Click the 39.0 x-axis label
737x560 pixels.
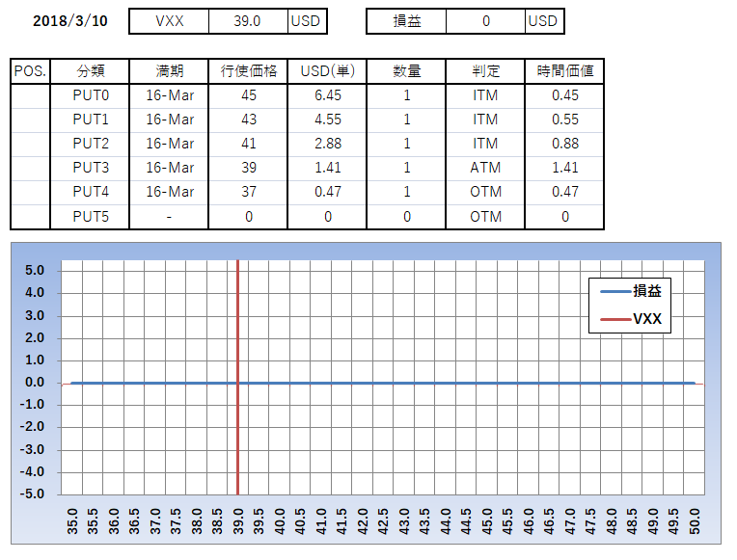[x=238, y=521]
